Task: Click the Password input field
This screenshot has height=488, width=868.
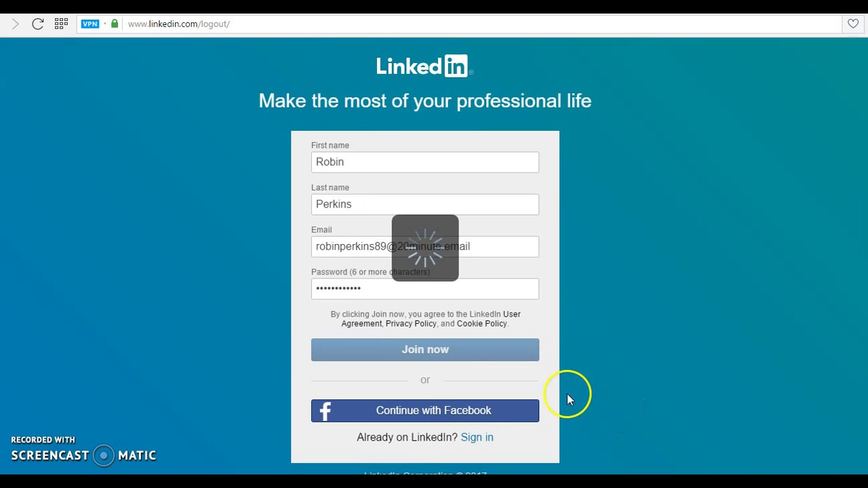Action: pyautogui.click(x=425, y=289)
